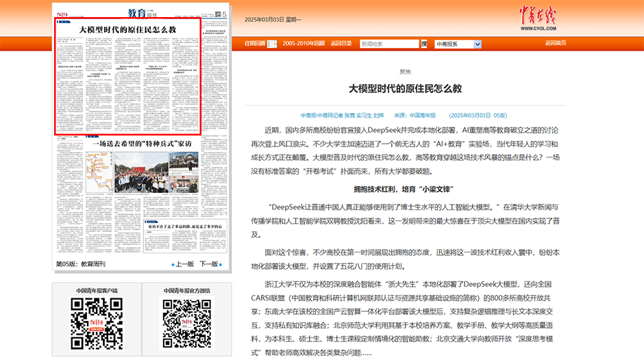Screen dimensions: 644x362
Task: Go to previous page with 上一版
Action: (185, 264)
